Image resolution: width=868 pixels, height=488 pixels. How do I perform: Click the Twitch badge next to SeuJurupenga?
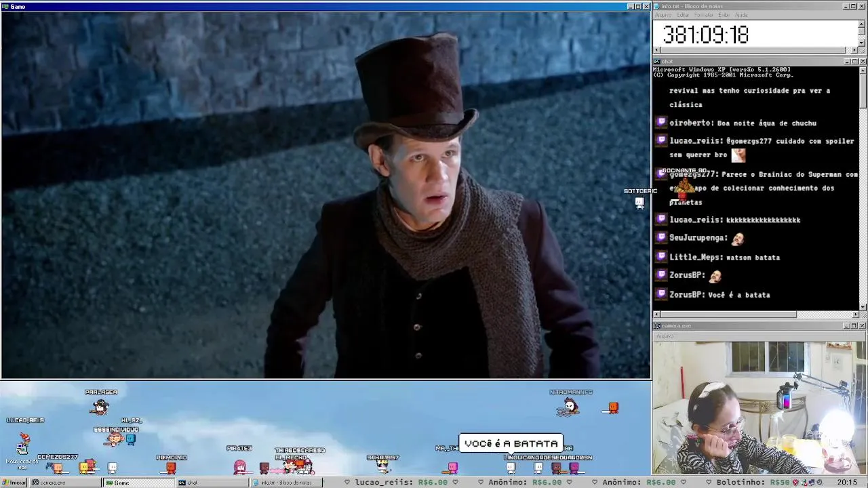click(x=662, y=237)
